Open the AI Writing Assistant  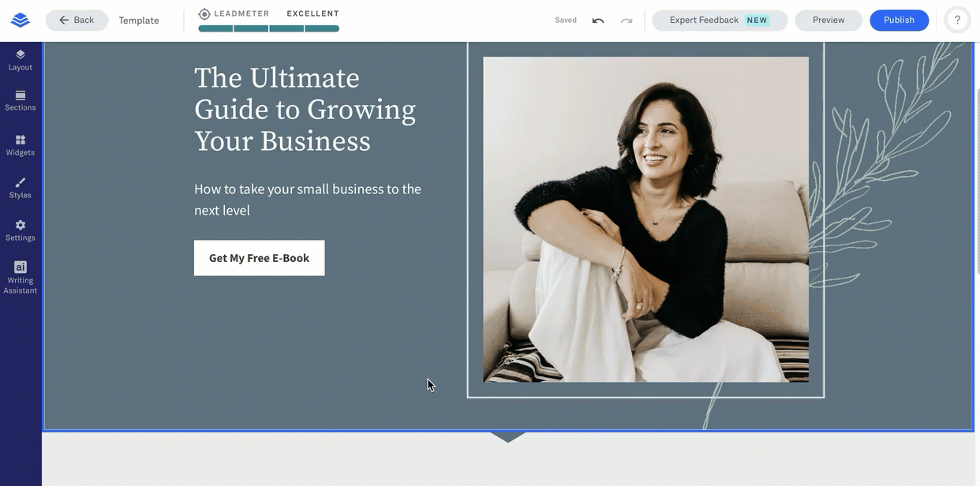tap(21, 278)
